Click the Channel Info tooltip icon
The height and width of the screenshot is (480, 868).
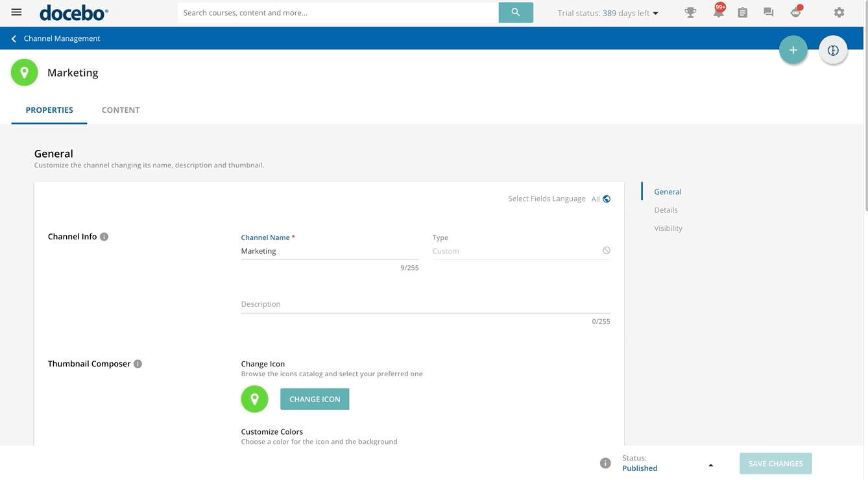pyautogui.click(x=104, y=237)
